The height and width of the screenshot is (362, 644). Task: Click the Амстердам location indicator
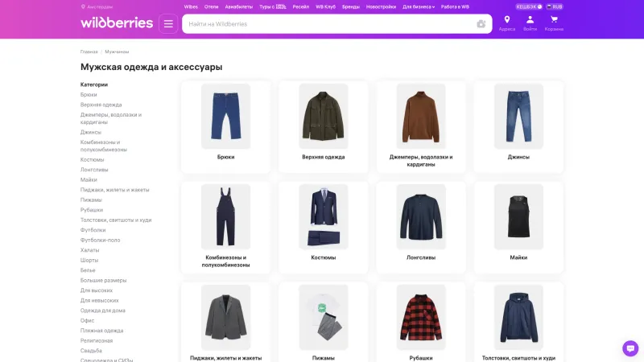pos(97,6)
